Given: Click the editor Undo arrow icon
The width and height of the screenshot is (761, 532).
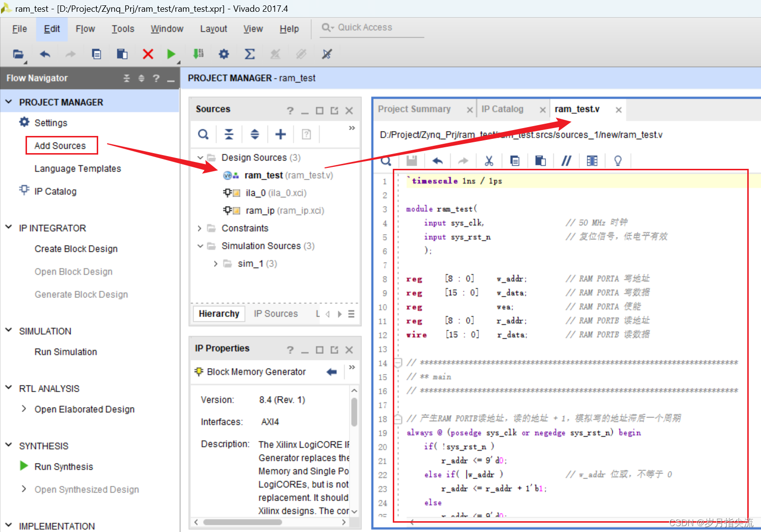Looking at the screenshot, I should click(437, 160).
